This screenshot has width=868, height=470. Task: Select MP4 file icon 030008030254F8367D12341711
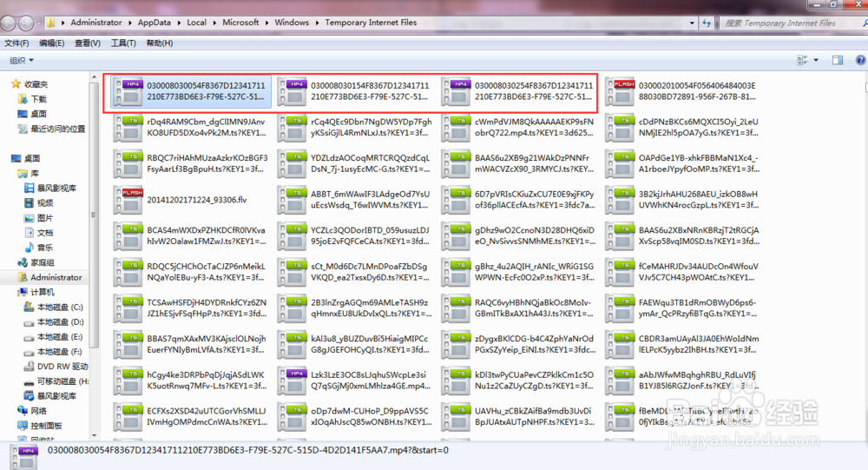pyautogui.click(x=457, y=91)
